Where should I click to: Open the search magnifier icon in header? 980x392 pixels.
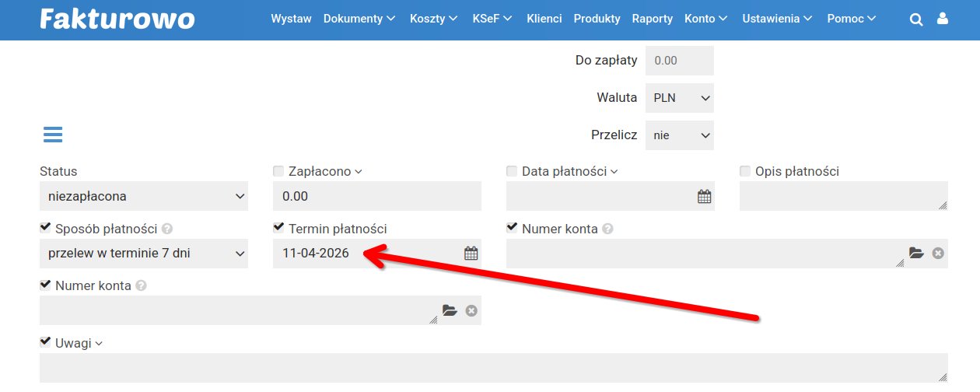click(916, 19)
